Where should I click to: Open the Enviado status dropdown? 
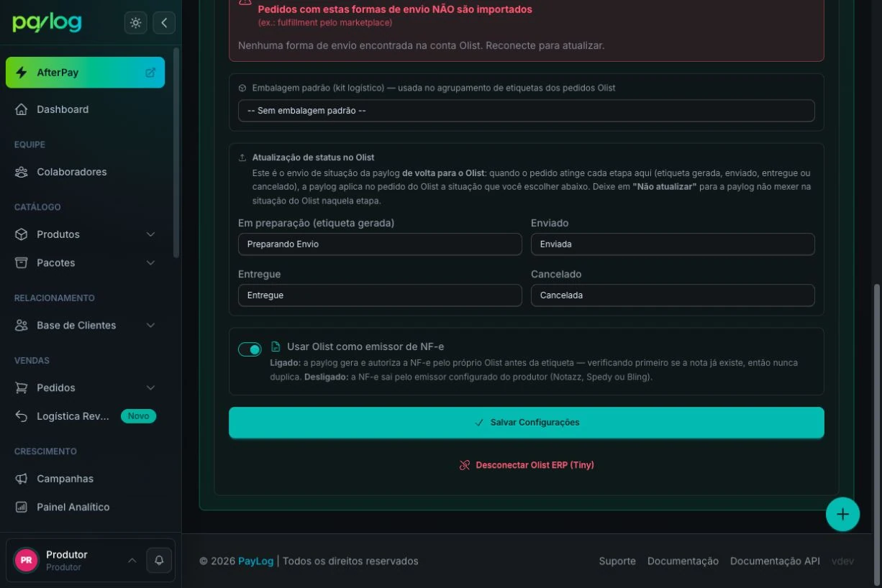[x=673, y=244]
